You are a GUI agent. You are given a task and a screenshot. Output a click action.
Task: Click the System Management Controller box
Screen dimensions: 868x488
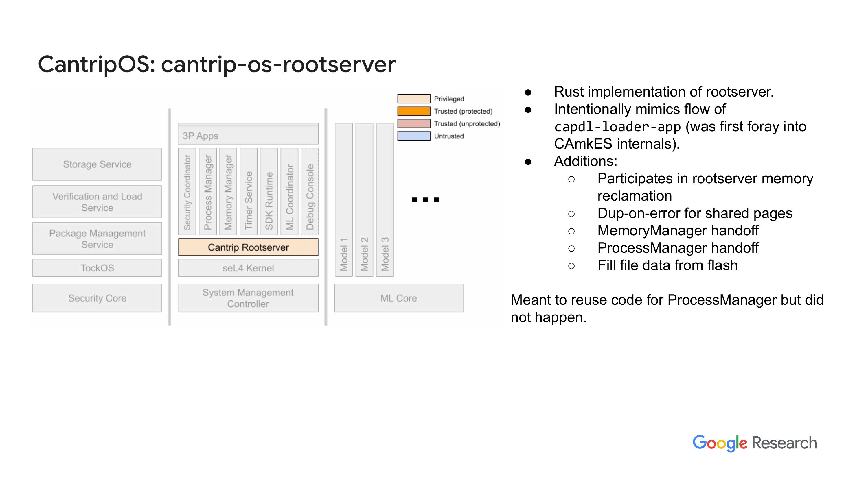coord(248,298)
